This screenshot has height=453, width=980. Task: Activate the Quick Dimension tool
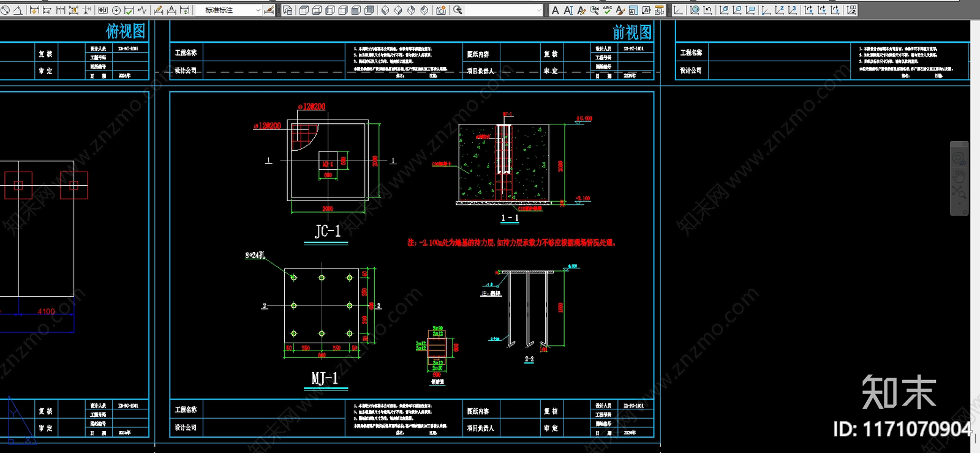tap(34, 10)
